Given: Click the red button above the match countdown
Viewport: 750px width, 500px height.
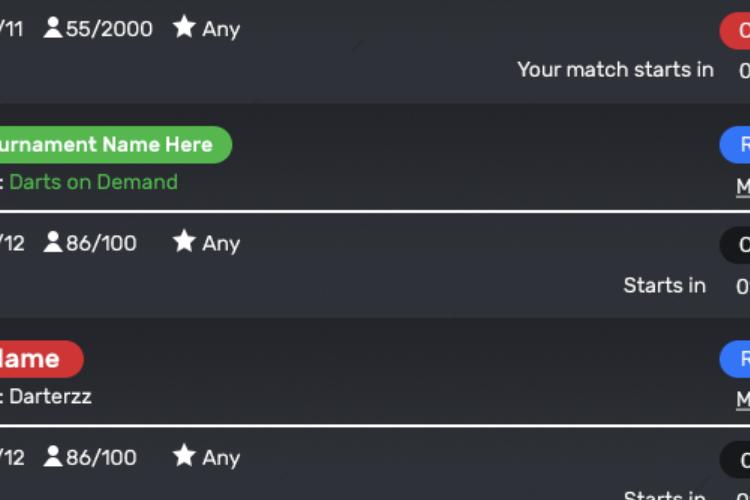Looking at the screenshot, I should pos(735,31).
